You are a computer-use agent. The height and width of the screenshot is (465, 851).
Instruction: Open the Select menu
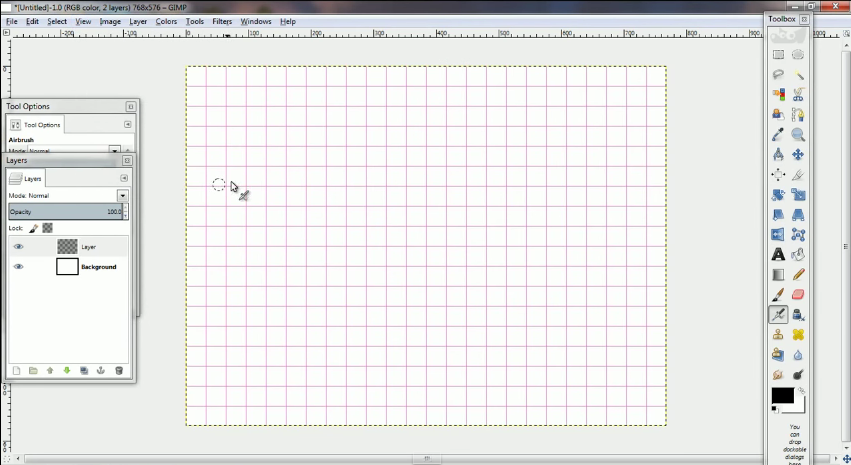pyautogui.click(x=57, y=22)
